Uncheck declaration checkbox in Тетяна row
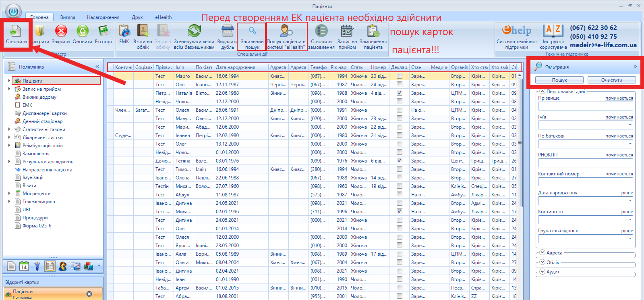The height and width of the screenshot is (300, 644). (x=400, y=160)
